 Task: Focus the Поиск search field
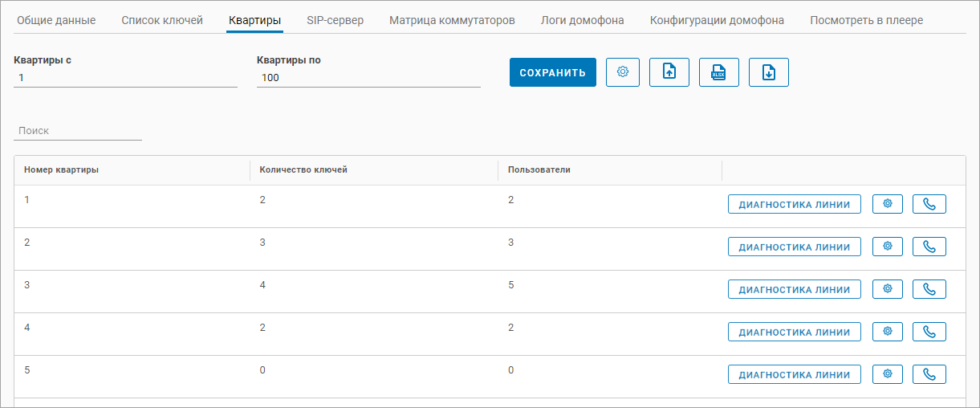[78, 130]
